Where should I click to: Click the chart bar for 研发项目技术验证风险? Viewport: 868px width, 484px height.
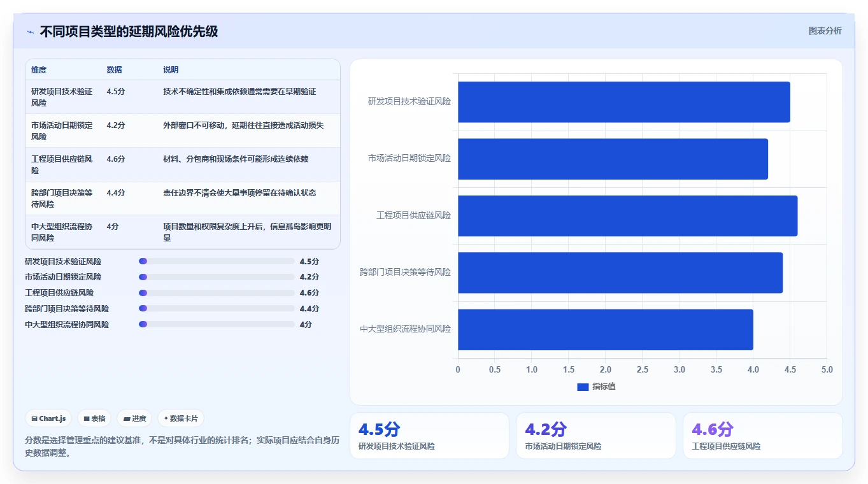(x=624, y=102)
